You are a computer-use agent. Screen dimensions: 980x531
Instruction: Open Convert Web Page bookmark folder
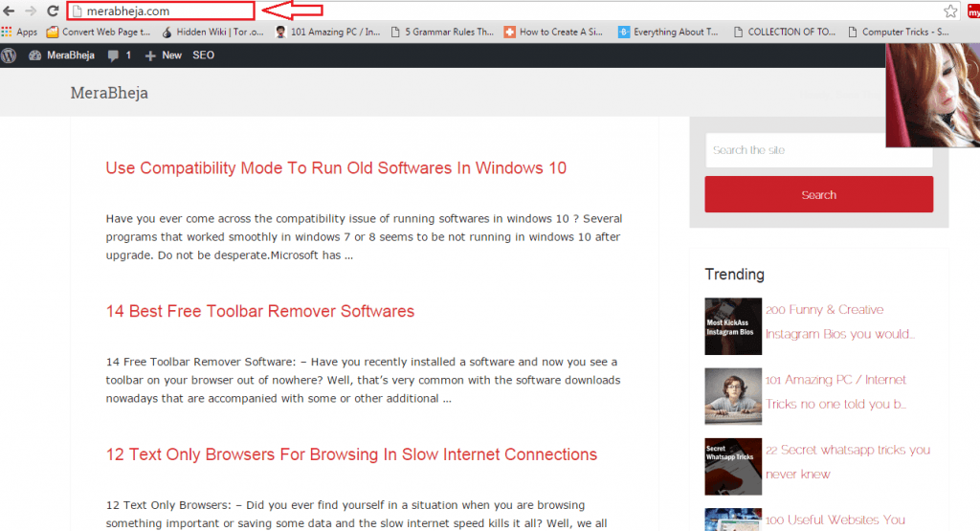click(99, 32)
